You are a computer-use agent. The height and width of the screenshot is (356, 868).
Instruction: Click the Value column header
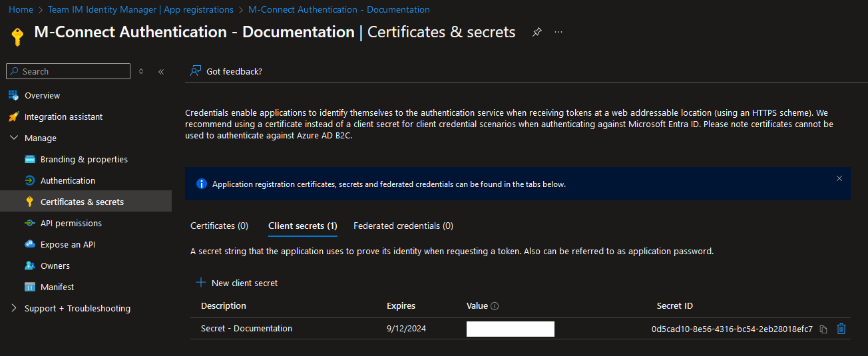click(477, 306)
